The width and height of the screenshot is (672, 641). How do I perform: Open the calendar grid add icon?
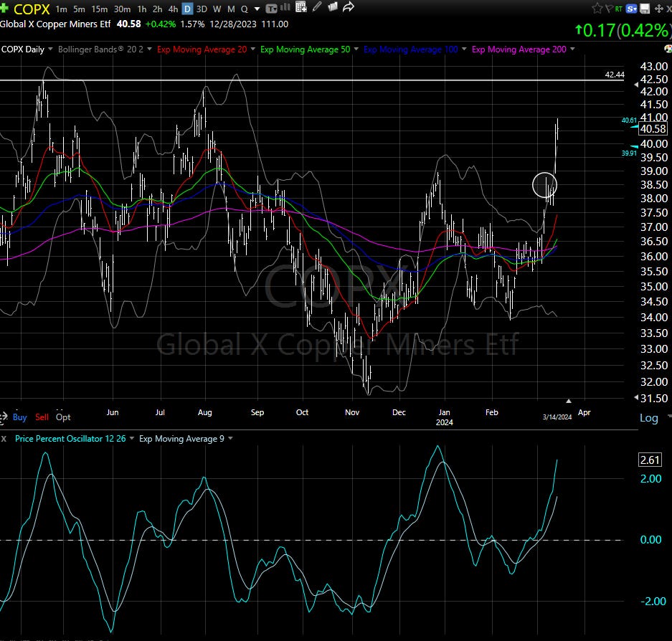301,7
